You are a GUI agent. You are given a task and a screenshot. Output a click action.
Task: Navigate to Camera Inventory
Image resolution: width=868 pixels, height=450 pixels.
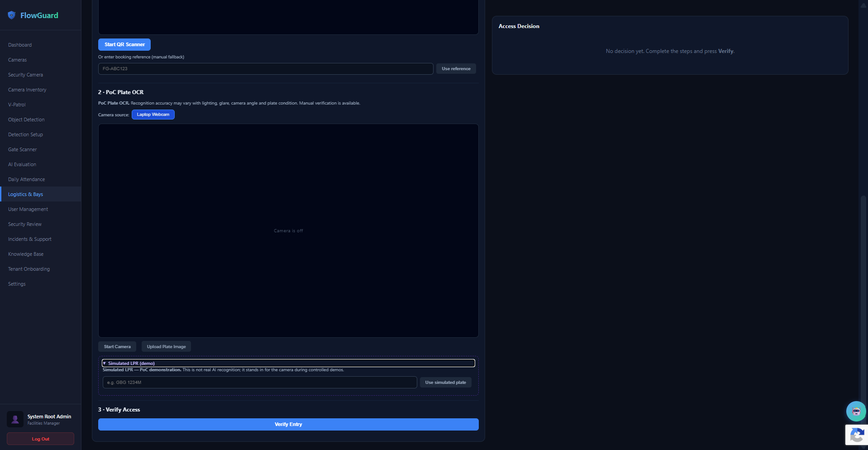point(27,90)
